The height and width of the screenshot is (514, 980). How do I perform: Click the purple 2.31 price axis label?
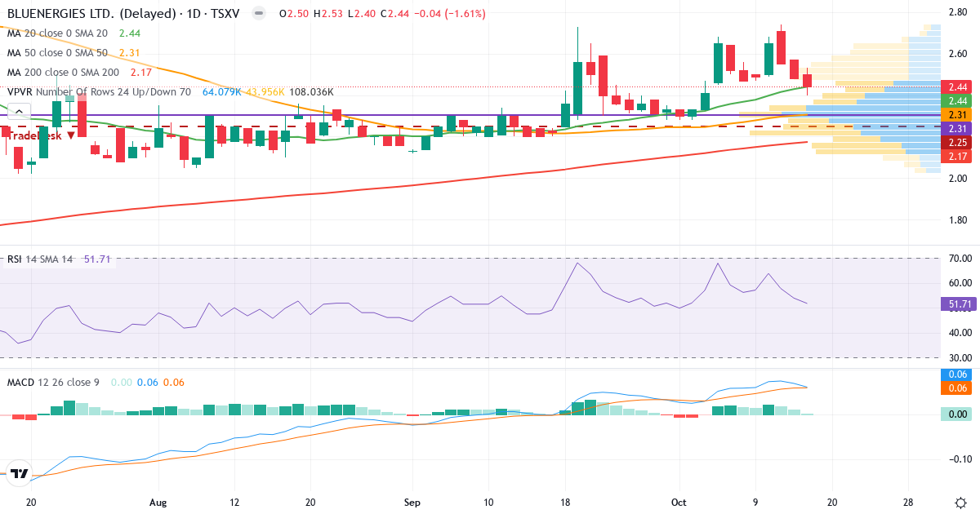[x=958, y=129]
